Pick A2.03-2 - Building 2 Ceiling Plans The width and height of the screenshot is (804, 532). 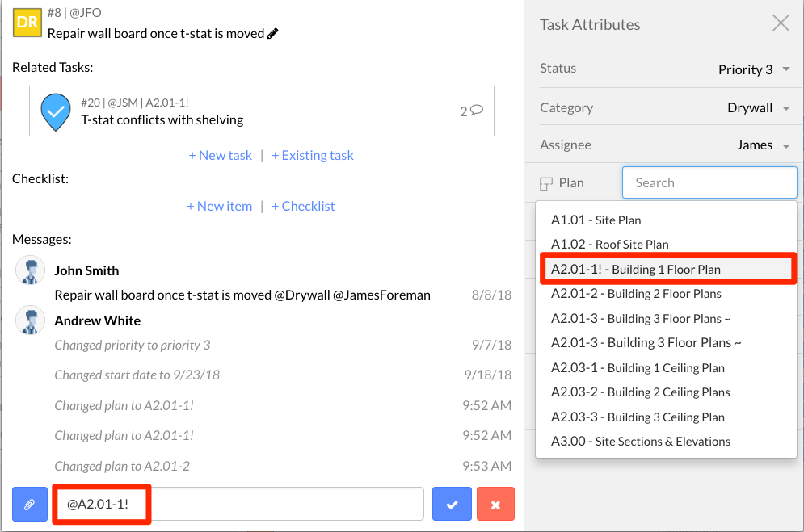click(x=641, y=392)
